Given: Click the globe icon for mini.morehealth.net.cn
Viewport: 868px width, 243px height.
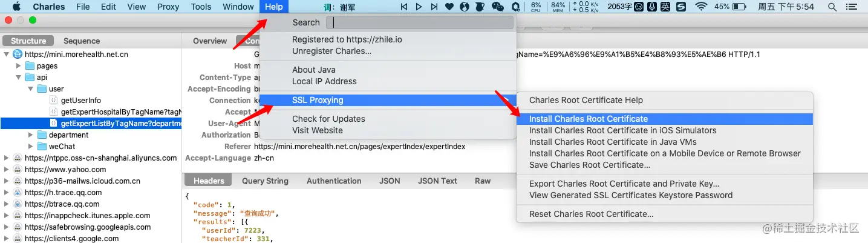Looking at the screenshot, I should point(18,54).
